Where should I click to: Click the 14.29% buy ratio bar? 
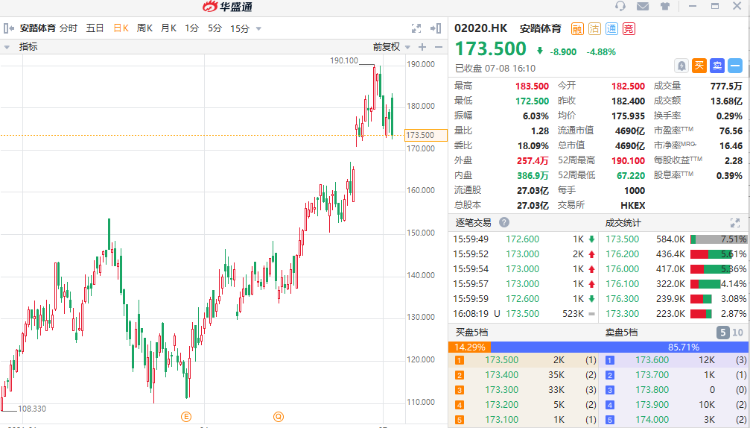pos(470,347)
